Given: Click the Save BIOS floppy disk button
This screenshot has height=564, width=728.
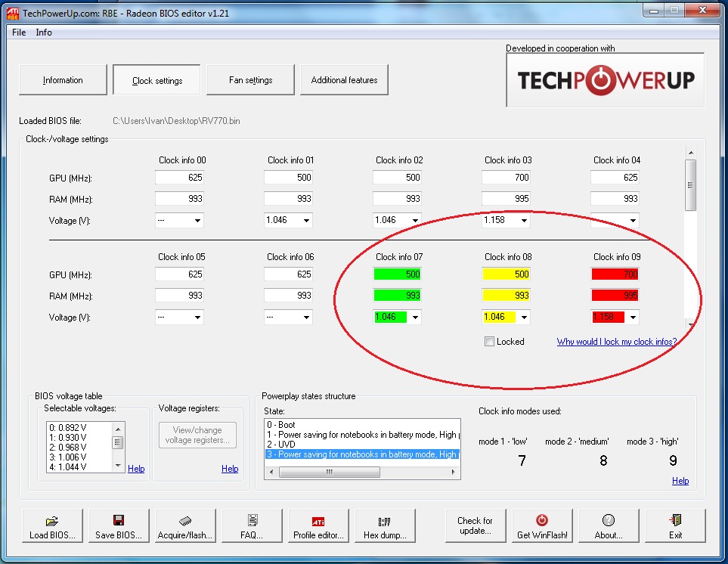Looking at the screenshot, I should tap(119, 526).
